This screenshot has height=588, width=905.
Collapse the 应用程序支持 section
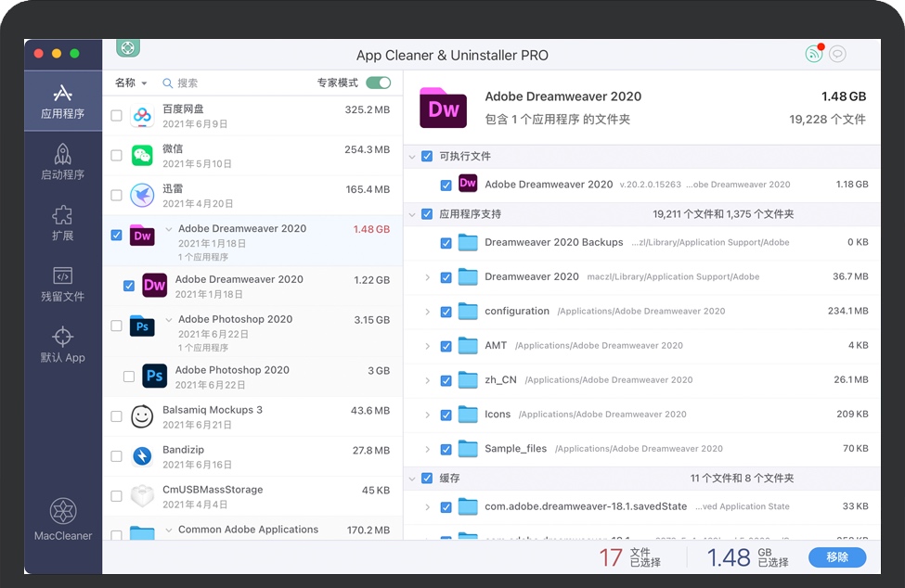pos(412,214)
